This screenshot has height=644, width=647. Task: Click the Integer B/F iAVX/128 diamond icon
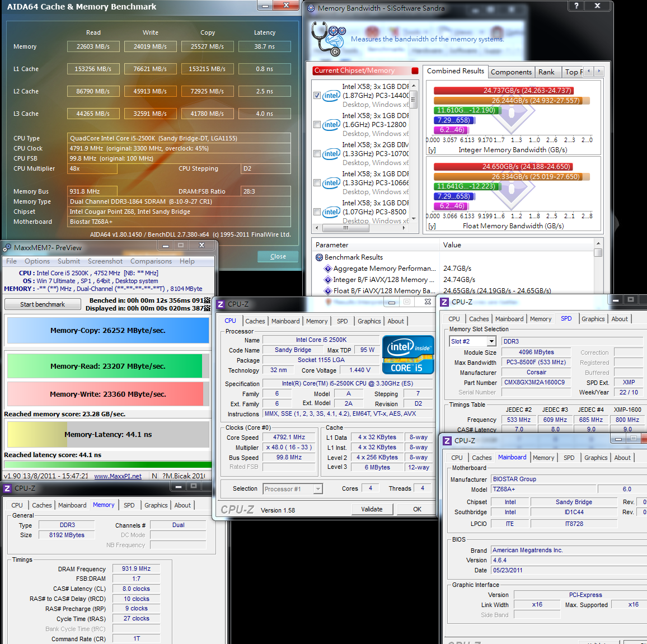328,280
